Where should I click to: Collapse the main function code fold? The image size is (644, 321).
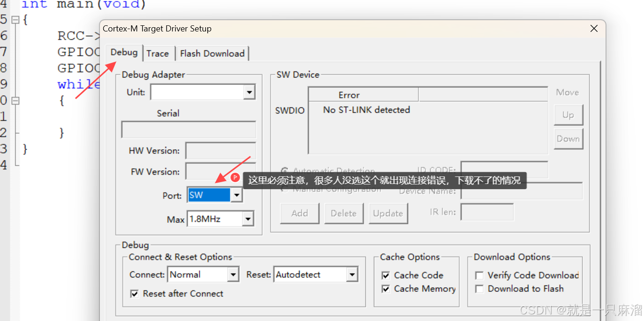click(15, 20)
